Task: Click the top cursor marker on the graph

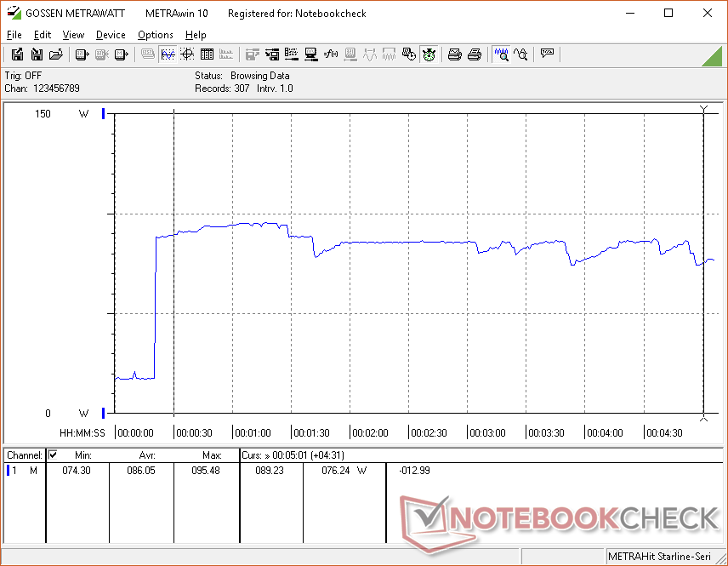Action: pos(704,109)
